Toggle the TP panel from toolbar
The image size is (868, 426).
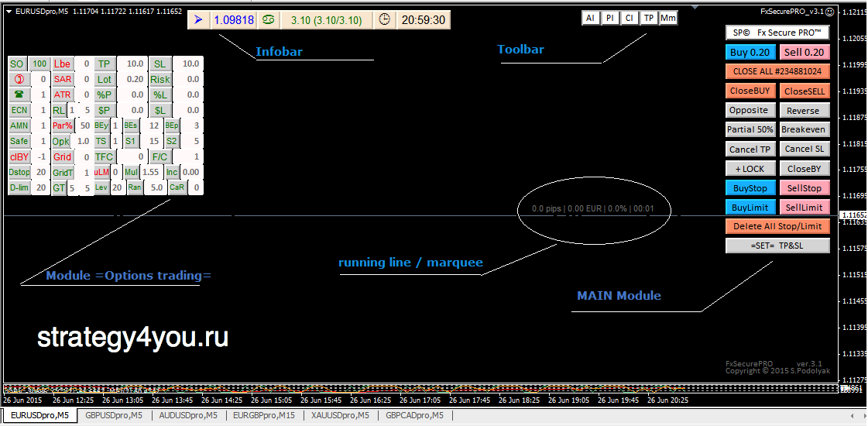pos(649,18)
